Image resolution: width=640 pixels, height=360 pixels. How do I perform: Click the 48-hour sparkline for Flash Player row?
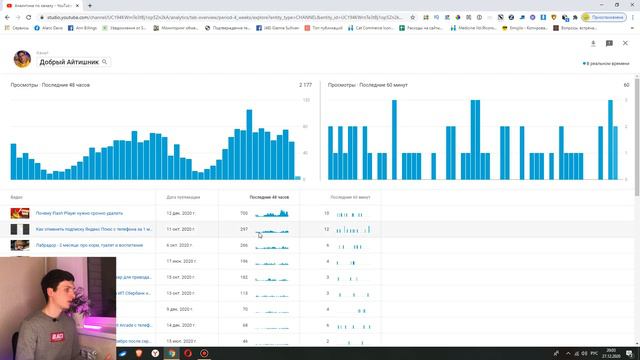(x=272, y=213)
